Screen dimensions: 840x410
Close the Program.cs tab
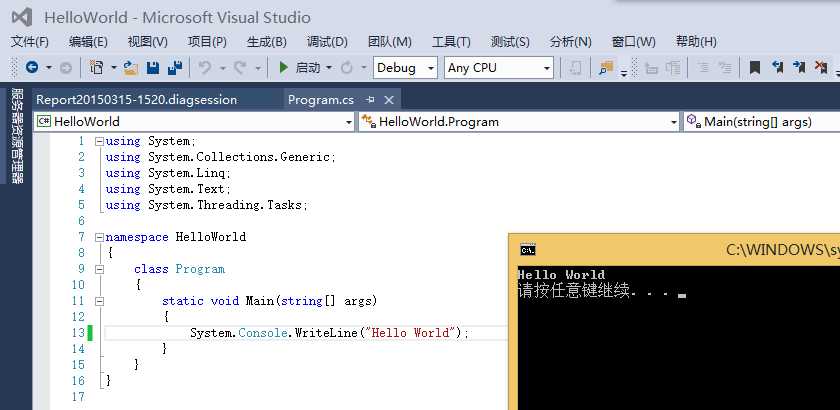click(389, 100)
